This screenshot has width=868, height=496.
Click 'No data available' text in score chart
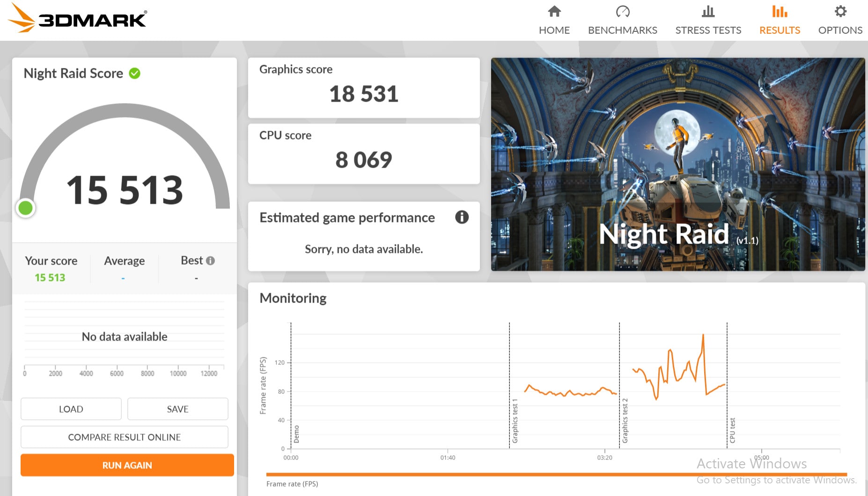[x=125, y=337]
